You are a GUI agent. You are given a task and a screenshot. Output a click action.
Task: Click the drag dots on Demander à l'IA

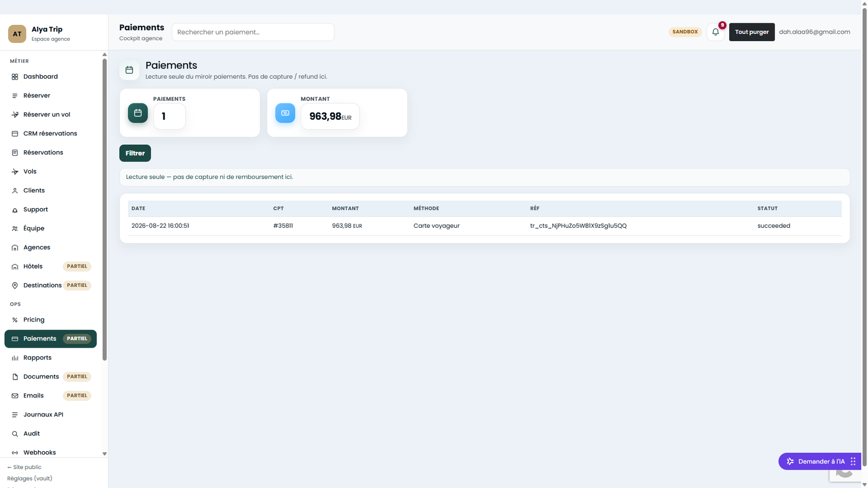coord(853,461)
